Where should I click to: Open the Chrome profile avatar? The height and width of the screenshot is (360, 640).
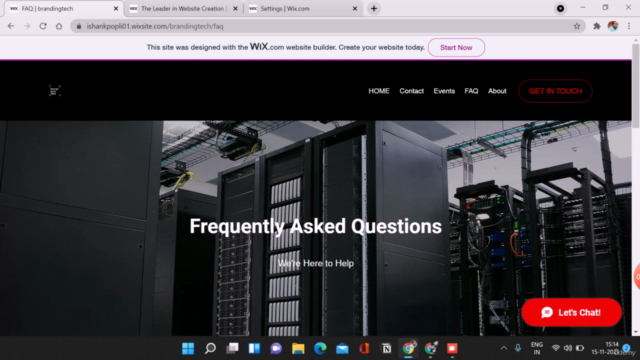click(x=613, y=26)
